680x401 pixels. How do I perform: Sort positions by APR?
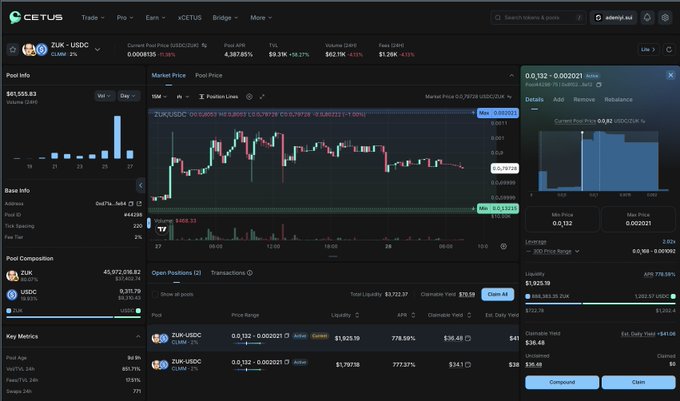click(x=413, y=315)
